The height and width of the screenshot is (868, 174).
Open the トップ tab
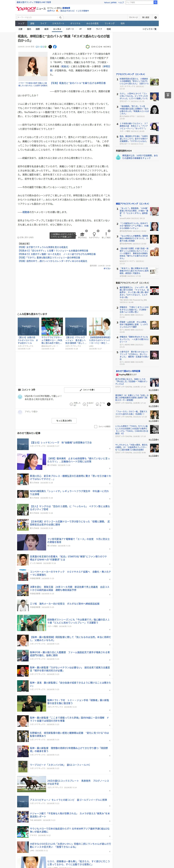[x=21, y=24]
